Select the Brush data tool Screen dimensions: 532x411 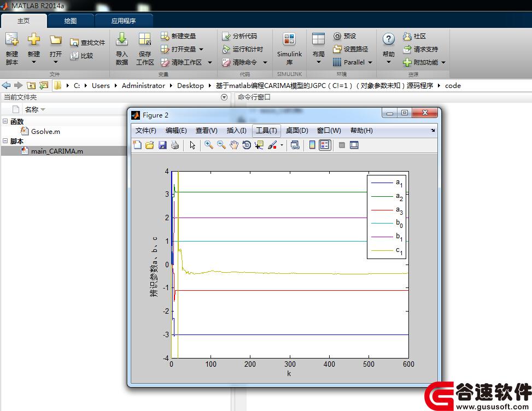(272, 145)
